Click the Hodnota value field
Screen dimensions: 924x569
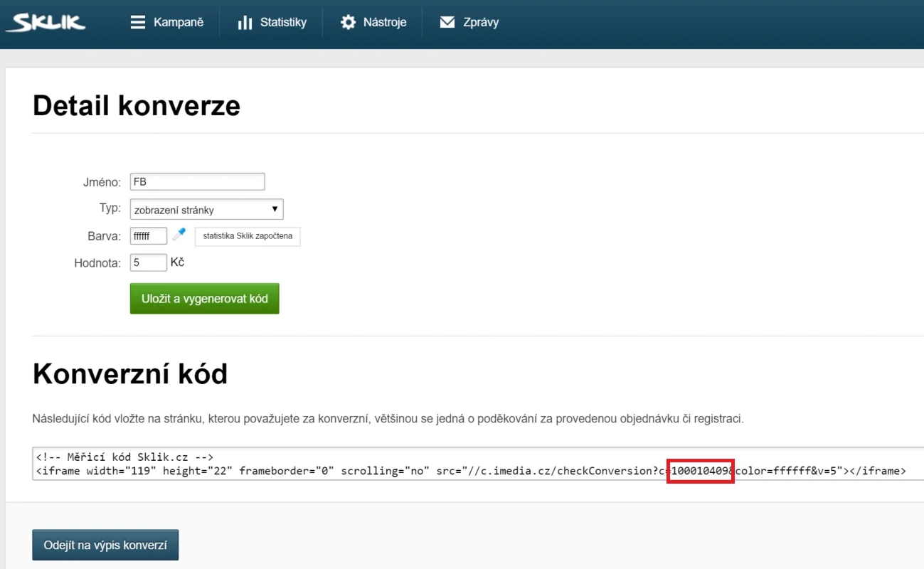(148, 263)
